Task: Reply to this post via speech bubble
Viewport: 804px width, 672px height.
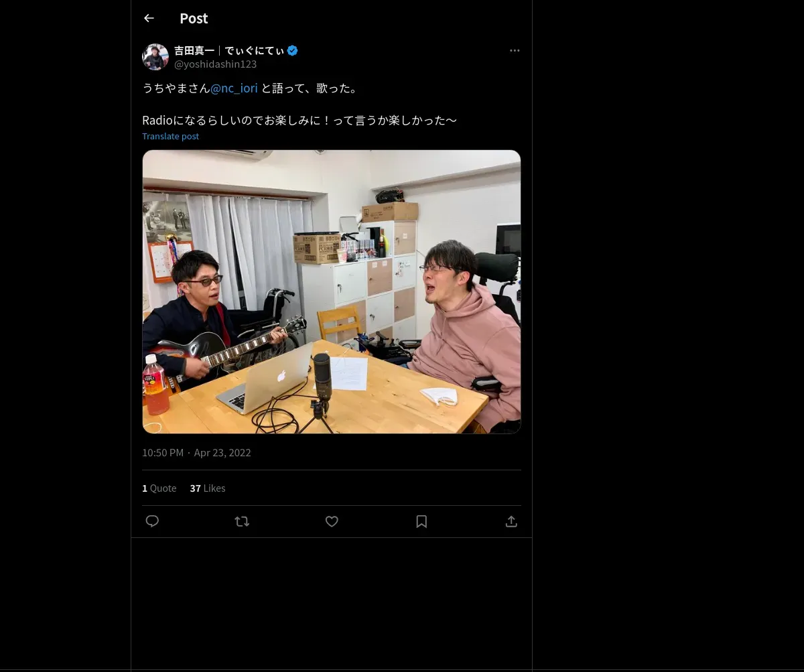Action: tap(152, 521)
